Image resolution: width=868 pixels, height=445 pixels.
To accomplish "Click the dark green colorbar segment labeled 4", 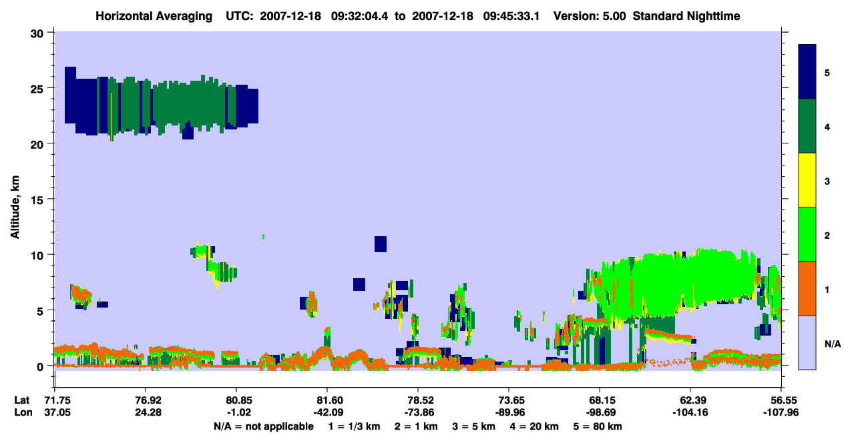I will pos(807,126).
